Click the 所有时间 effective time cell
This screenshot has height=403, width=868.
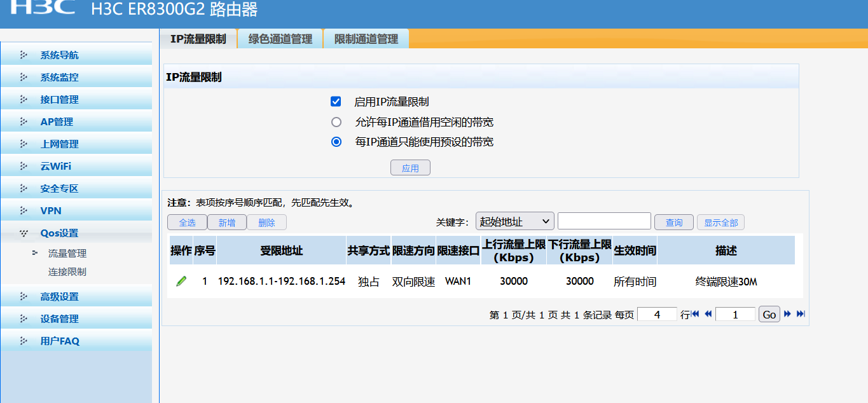point(635,282)
